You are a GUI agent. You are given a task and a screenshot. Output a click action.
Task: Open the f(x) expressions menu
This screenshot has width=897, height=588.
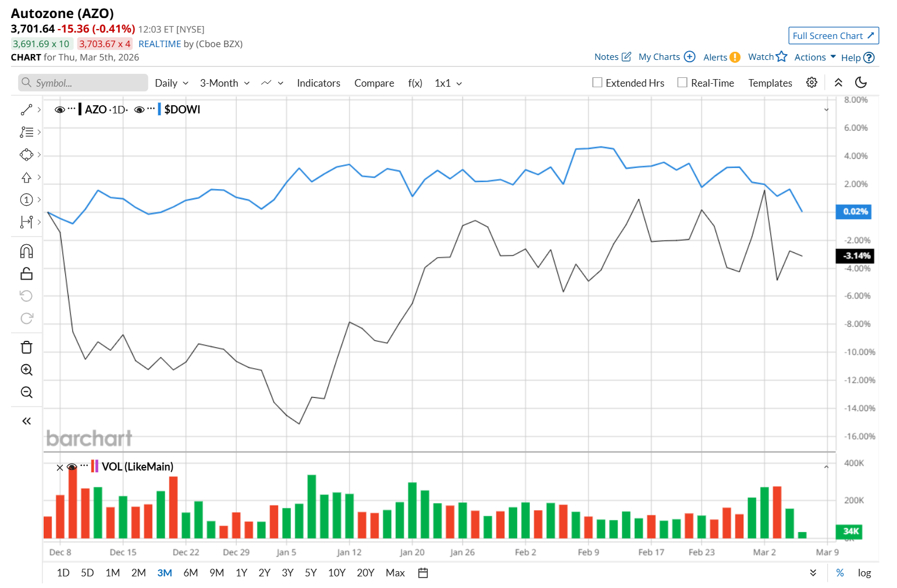pos(415,83)
